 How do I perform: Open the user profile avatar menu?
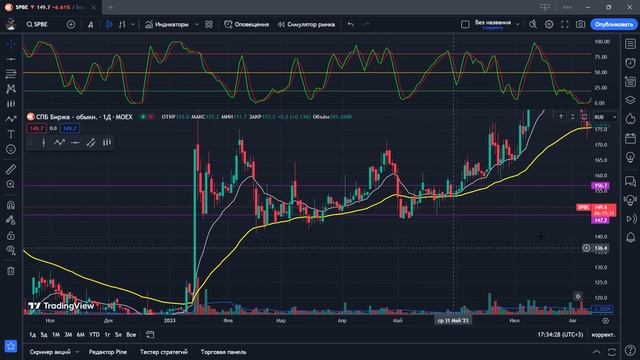(x=11, y=24)
